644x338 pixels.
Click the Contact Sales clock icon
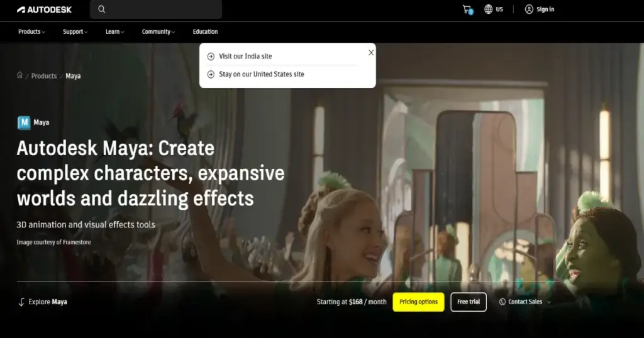[x=502, y=302]
